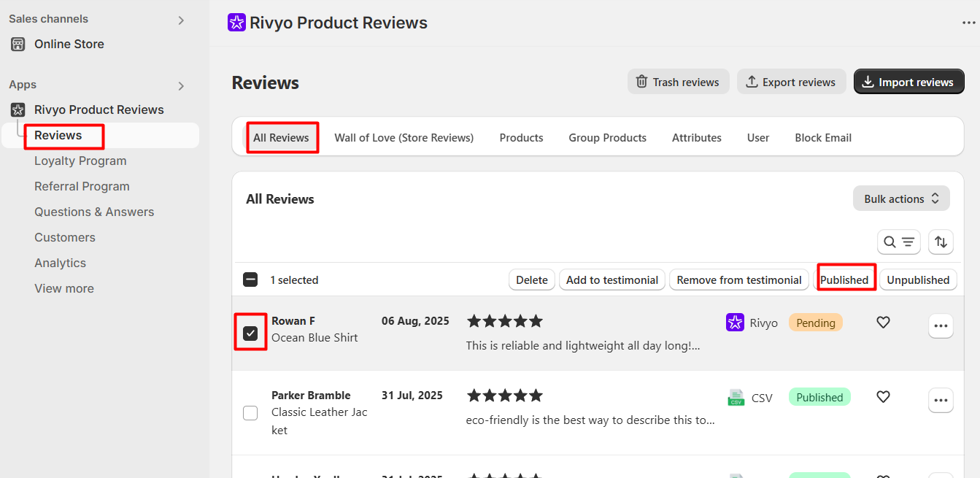
Task: Open the three-dot menu at top right
Action: click(x=968, y=23)
